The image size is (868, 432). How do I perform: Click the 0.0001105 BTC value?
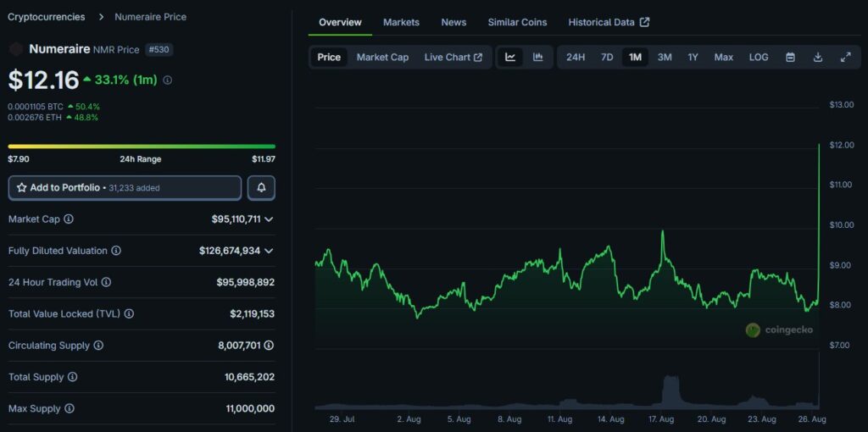coord(36,106)
